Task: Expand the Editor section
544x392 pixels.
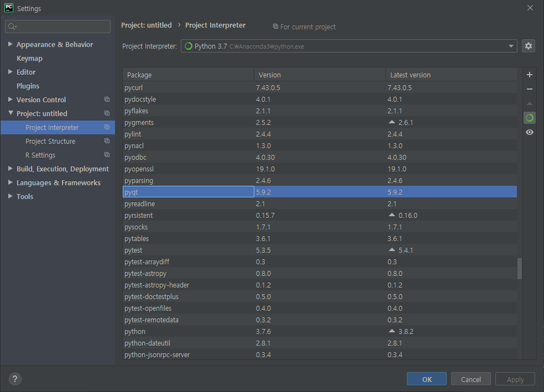Action: pyautogui.click(x=10, y=72)
